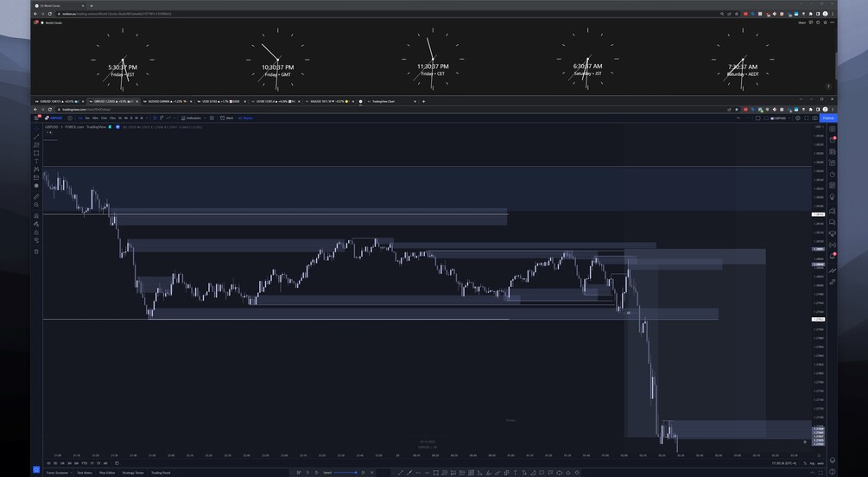Viewport: 868px width, 477px height.
Task: Expand timeframe interval dropdown
Action: pos(147,118)
